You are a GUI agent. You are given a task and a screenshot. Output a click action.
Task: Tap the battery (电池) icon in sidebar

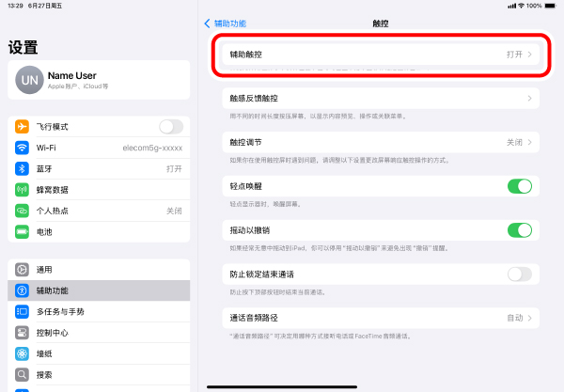coord(22,231)
